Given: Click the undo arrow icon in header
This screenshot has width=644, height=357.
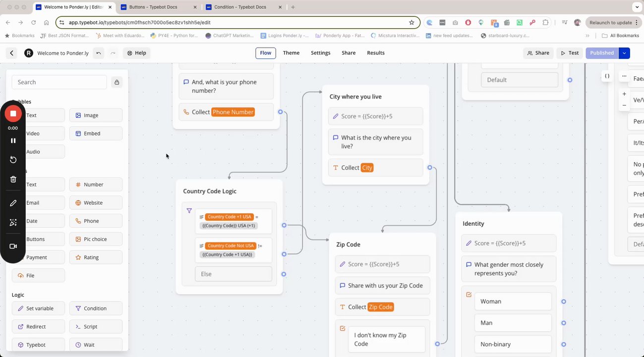Looking at the screenshot, I should (x=98, y=53).
